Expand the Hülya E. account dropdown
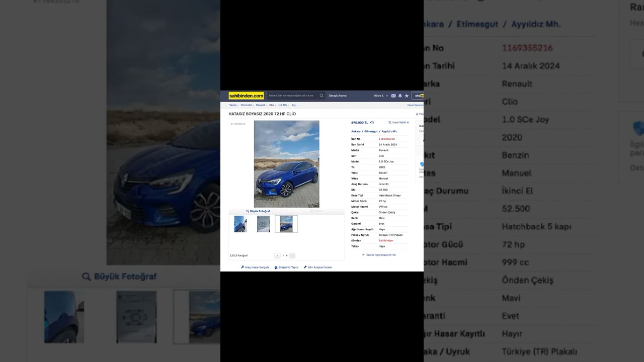 [x=381, y=96]
